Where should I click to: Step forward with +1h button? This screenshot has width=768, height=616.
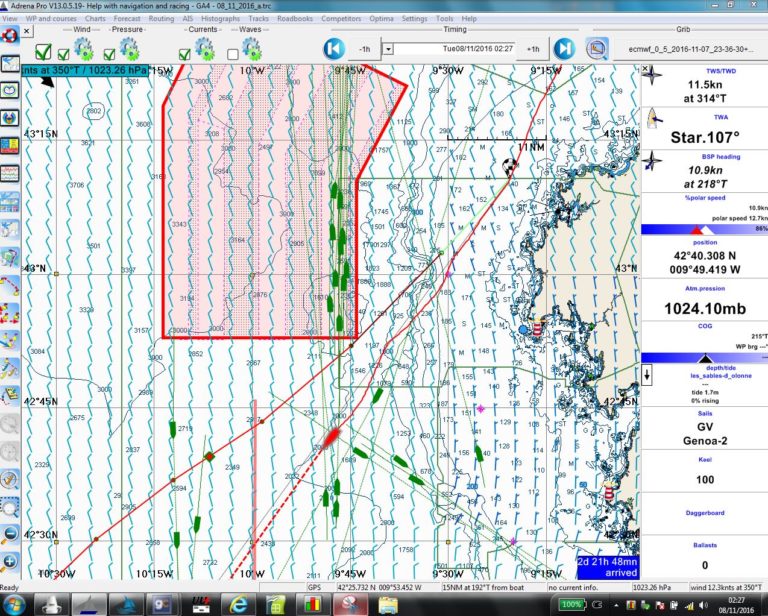(533, 49)
